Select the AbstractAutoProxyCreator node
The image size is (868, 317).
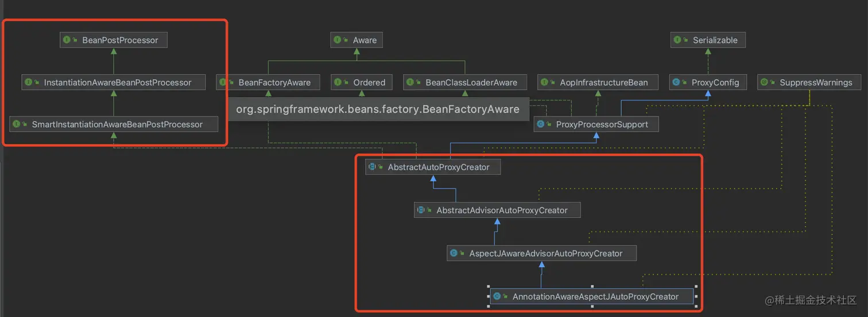(x=433, y=167)
